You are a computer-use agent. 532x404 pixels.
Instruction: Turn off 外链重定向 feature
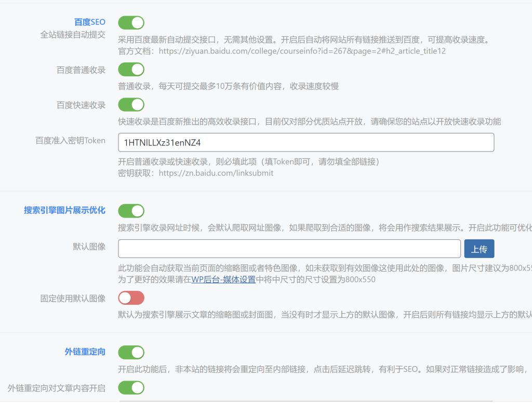tap(131, 352)
